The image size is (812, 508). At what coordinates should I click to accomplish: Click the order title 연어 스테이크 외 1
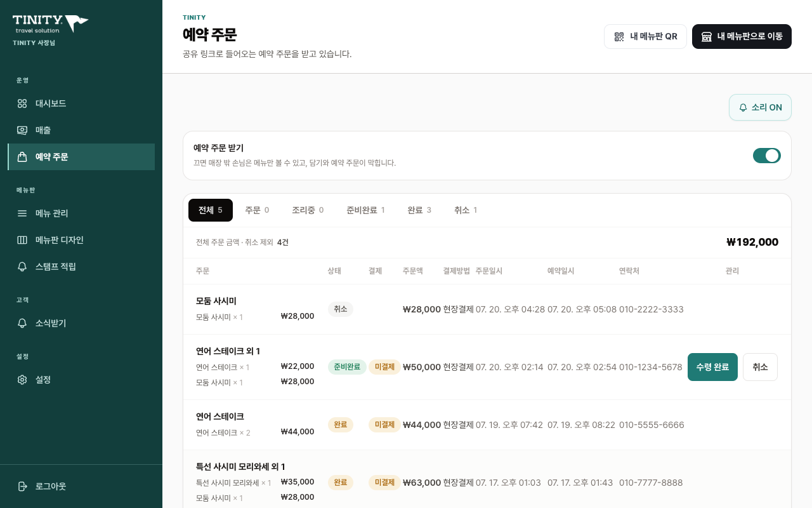[x=228, y=351]
